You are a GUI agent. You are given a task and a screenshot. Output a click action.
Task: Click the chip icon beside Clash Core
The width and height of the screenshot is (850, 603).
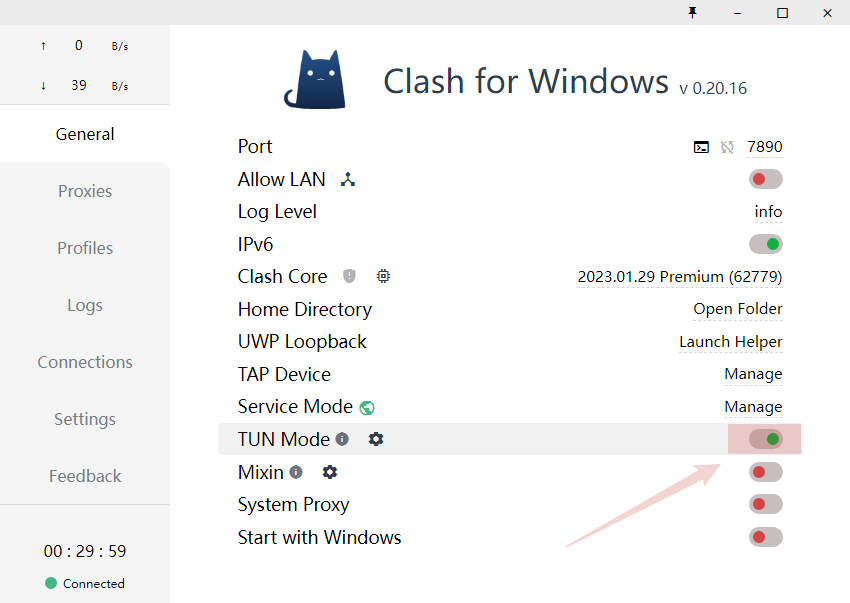pos(383,276)
